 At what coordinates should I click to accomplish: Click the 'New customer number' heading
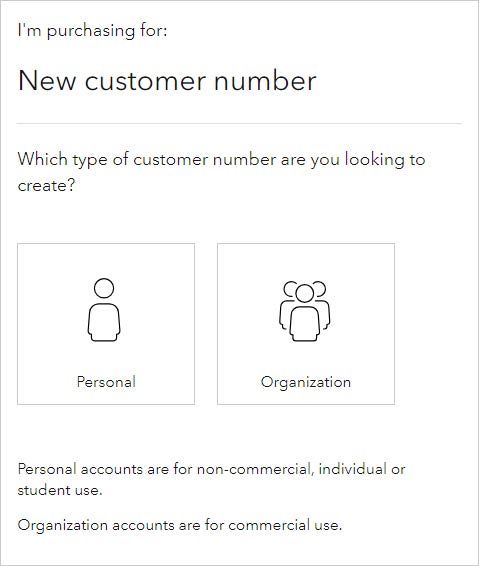point(167,80)
